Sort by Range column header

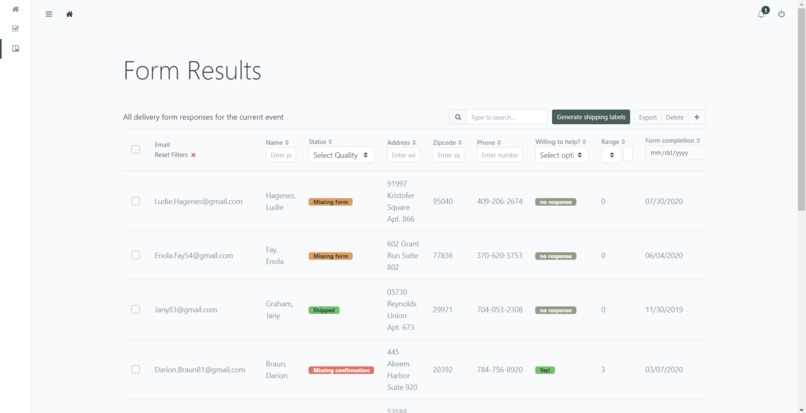coord(613,141)
